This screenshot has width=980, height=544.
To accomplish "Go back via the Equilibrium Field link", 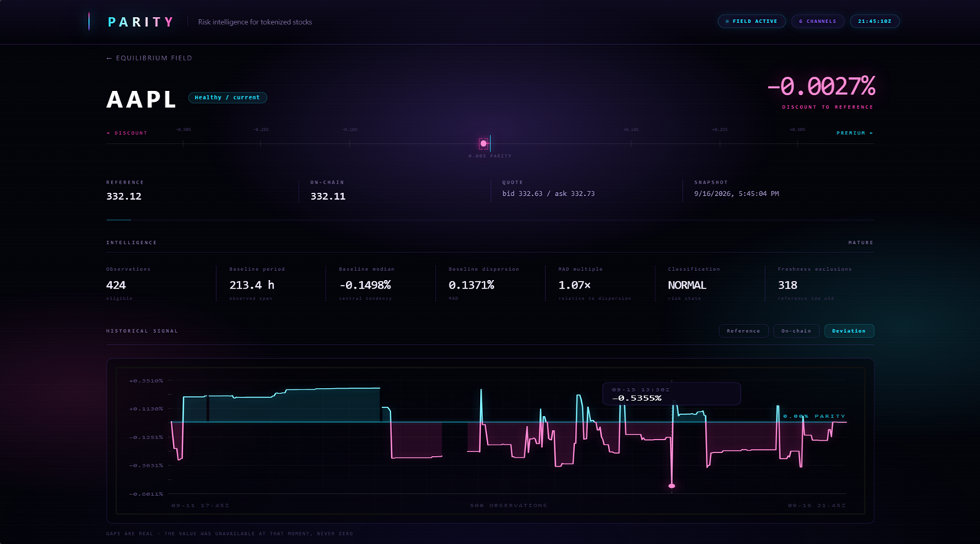I will [x=149, y=58].
